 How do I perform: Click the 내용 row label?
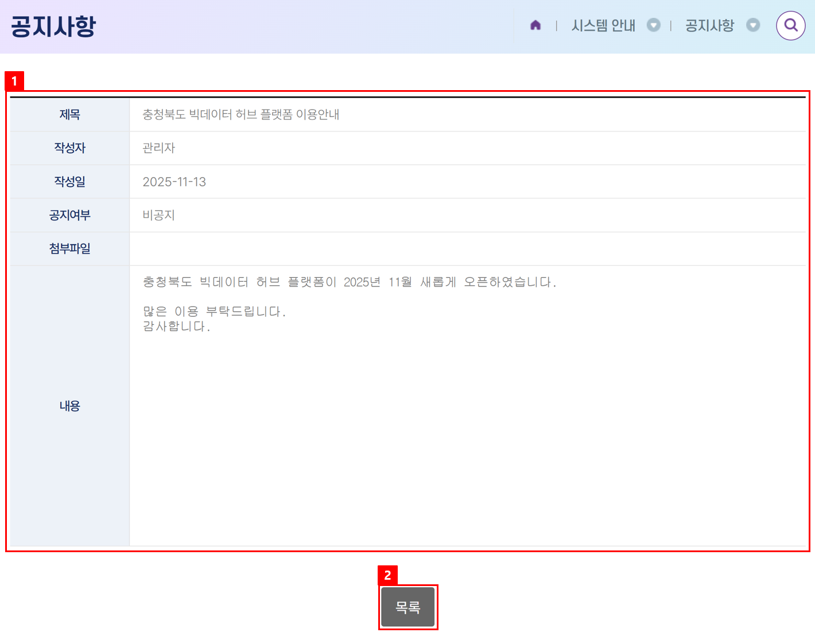coord(69,406)
